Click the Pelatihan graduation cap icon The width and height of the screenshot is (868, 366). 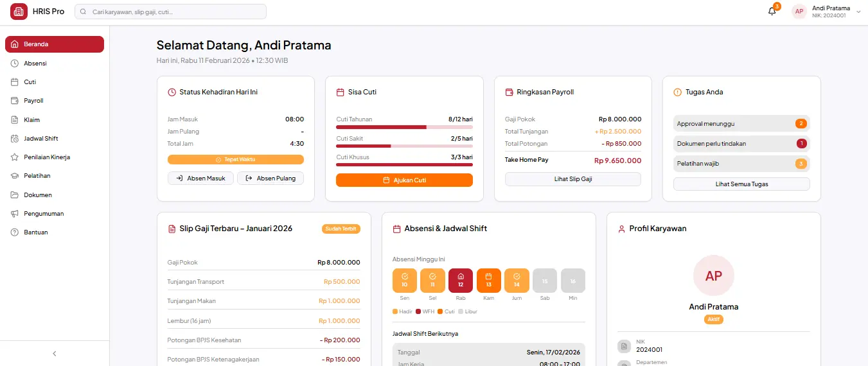[15, 176]
